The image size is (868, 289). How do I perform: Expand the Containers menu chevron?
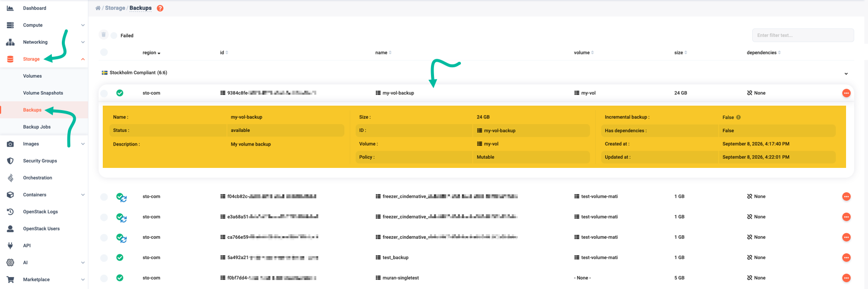(x=83, y=194)
